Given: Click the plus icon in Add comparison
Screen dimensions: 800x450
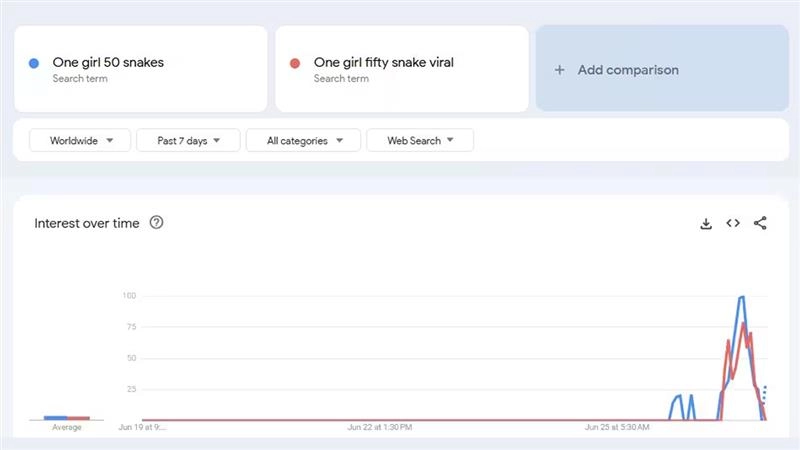Looking at the screenshot, I should 559,70.
